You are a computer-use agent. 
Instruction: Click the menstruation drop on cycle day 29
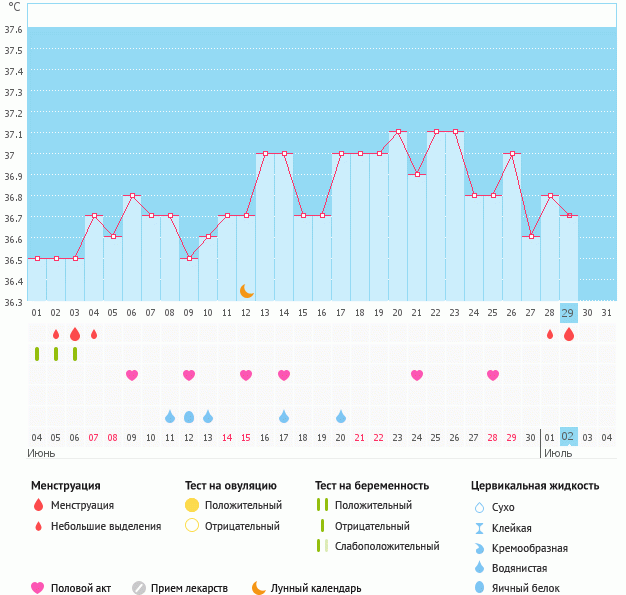click(x=569, y=334)
